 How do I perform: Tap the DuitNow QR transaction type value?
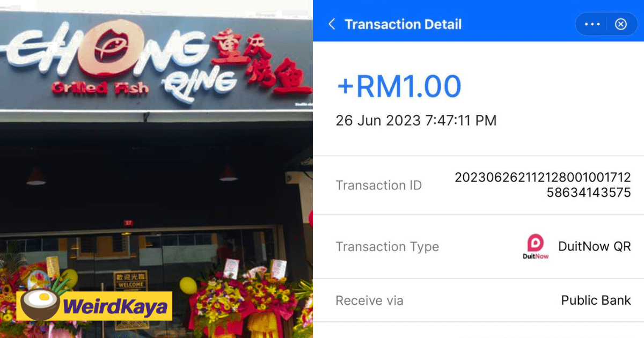(x=595, y=246)
